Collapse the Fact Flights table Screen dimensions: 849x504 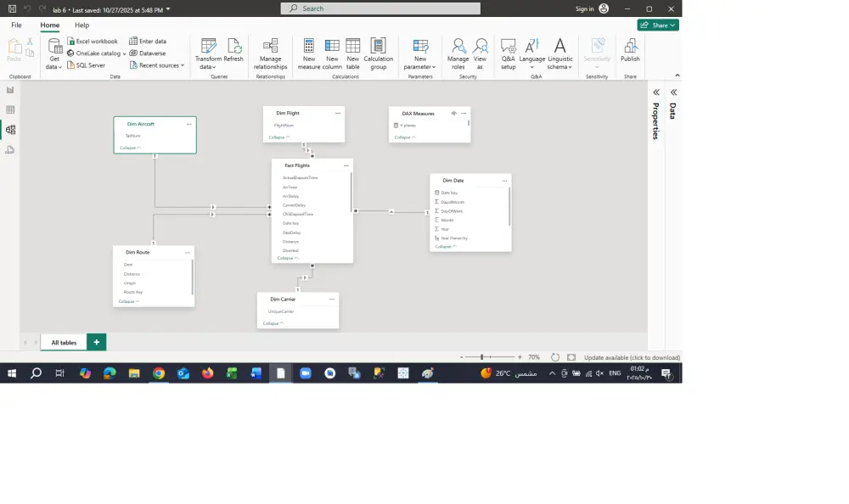point(287,257)
